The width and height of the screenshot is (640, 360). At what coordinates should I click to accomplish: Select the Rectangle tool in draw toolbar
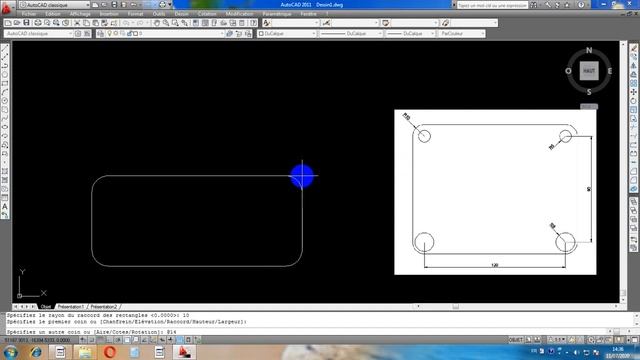click(5, 83)
